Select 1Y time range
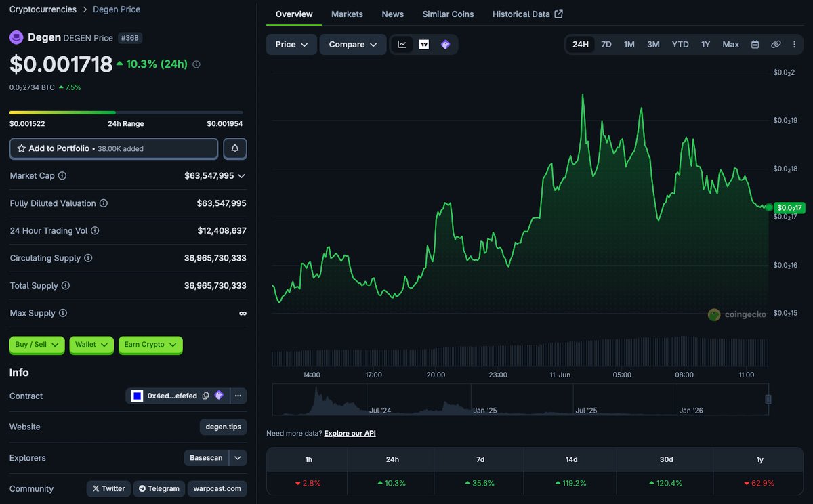The height and width of the screenshot is (504, 813). coord(706,45)
